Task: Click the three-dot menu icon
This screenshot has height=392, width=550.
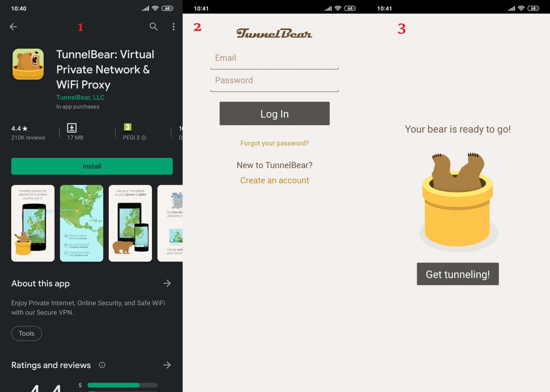Action: tap(173, 26)
